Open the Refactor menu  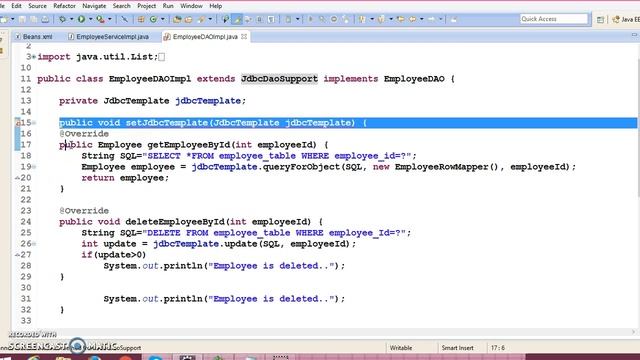click(64, 6)
